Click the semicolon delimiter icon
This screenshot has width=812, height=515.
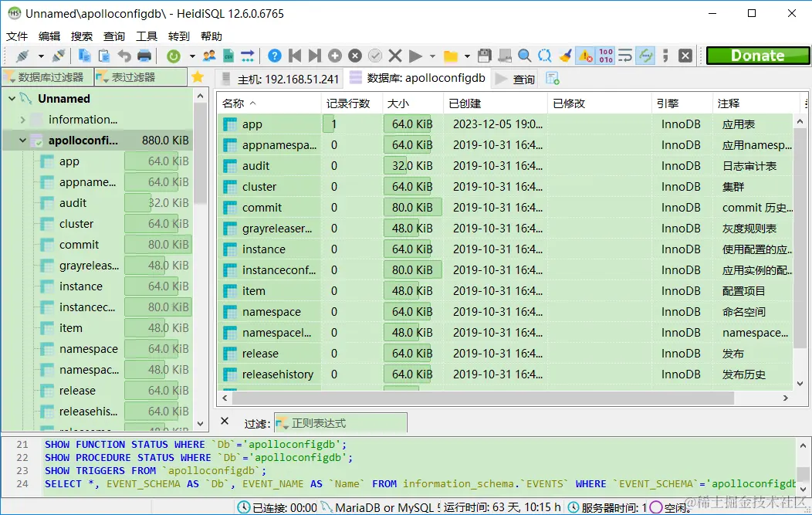tap(665, 56)
